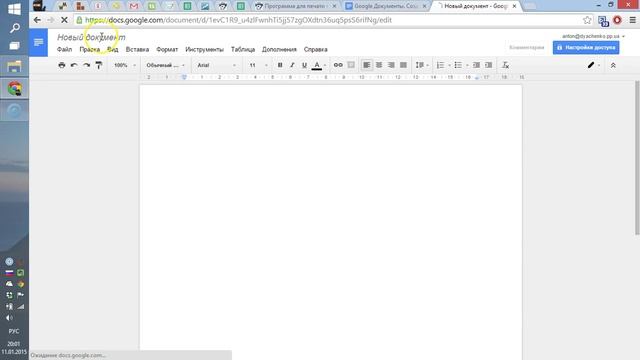The height and width of the screenshot is (360, 640).
Task: Align text to the left
Action: (x=367, y=65)
